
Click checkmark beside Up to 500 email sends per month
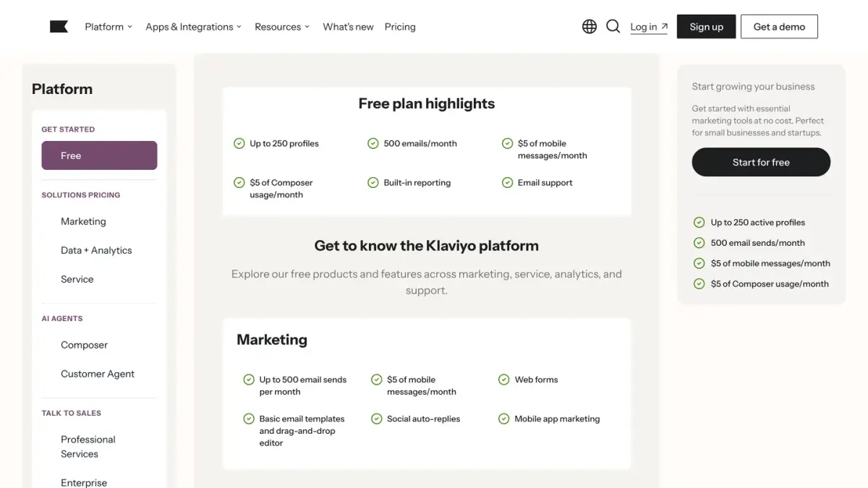coord(249,380)
